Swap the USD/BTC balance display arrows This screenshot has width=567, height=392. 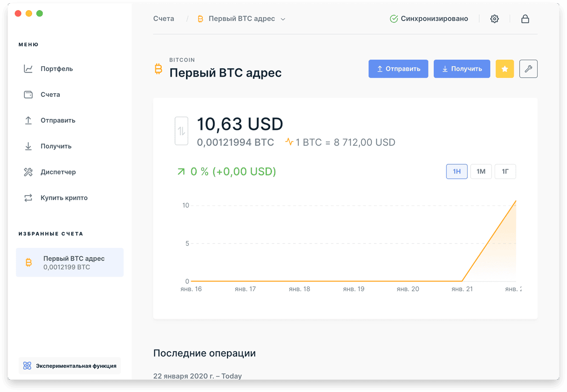181,131
